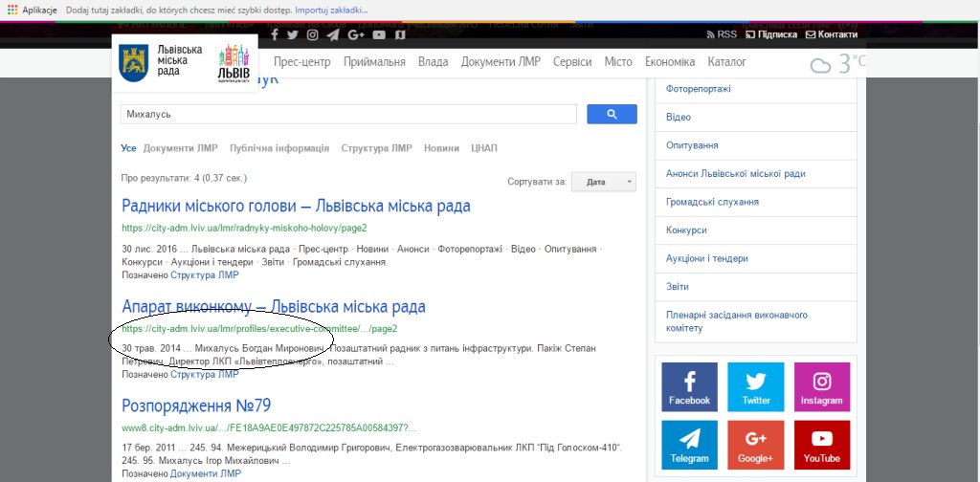Viewport: 980px width, 482px height.
Task: Select the Структура ЛМР results tab
Action: tap(376, 148)
